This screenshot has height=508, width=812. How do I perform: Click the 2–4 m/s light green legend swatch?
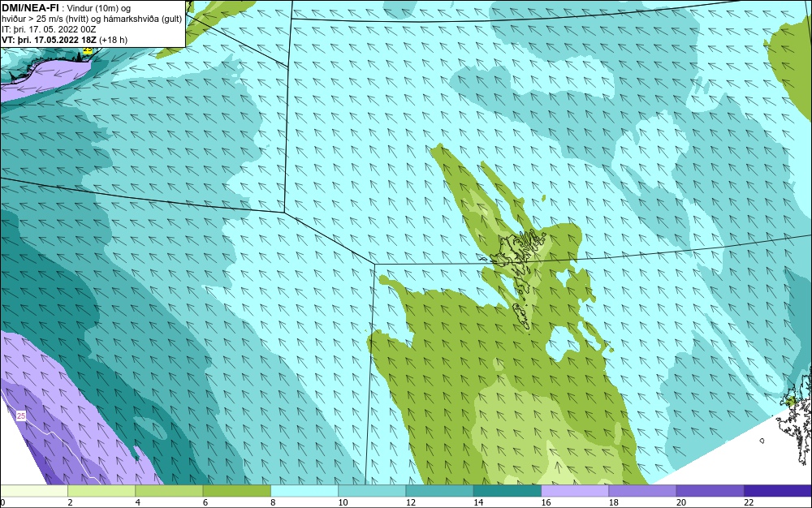[101, 491]
